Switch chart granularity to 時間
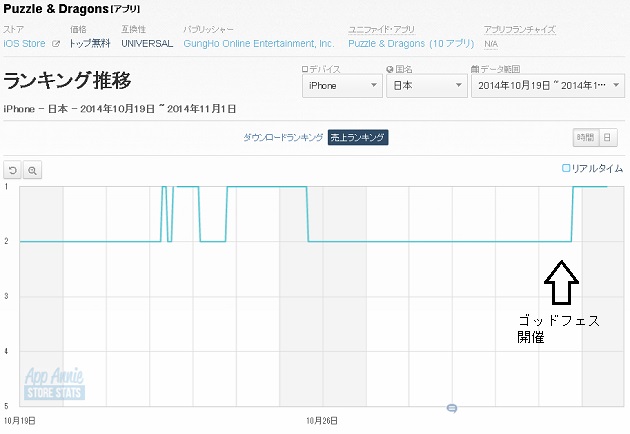Screen dimensions: 630x434 click(x=585, y=137)
